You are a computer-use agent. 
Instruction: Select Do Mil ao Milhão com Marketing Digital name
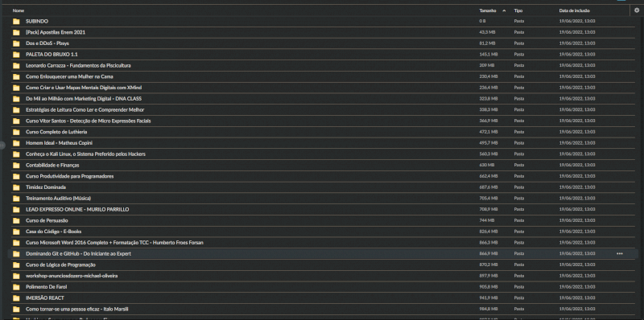84,99
